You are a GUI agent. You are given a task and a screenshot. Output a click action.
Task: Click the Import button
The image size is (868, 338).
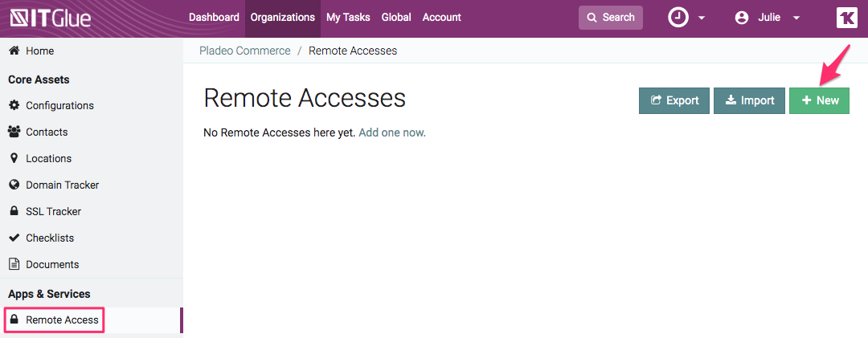[749, 100]
